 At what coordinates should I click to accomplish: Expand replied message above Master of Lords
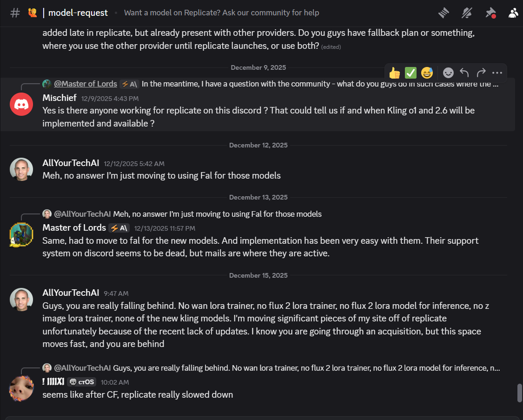click(217, 214)
